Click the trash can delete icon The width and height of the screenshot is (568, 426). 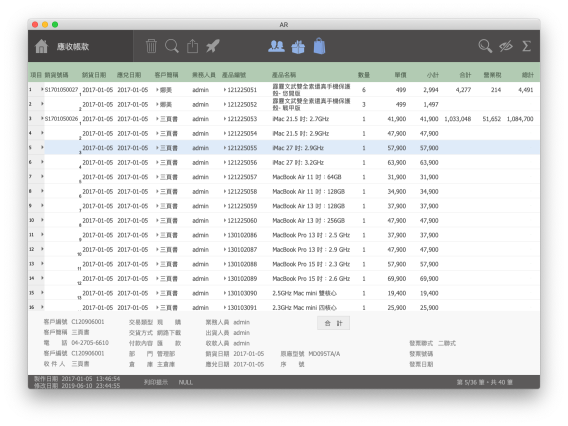151,46
